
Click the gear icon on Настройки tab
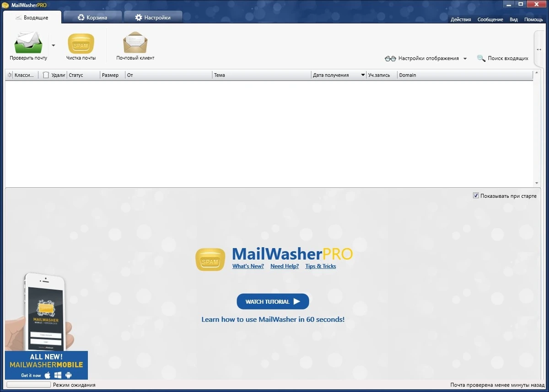139,17
